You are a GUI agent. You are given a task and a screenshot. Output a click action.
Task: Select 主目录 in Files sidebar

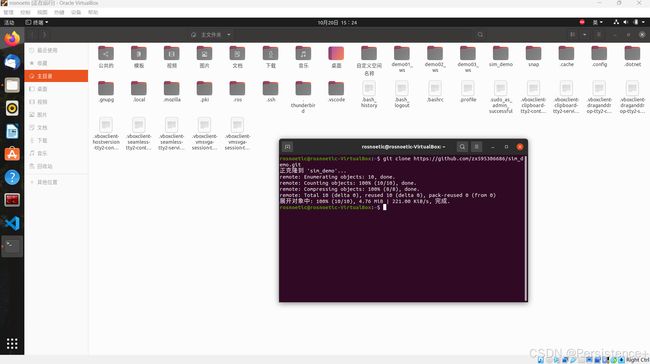click(56, 76)
